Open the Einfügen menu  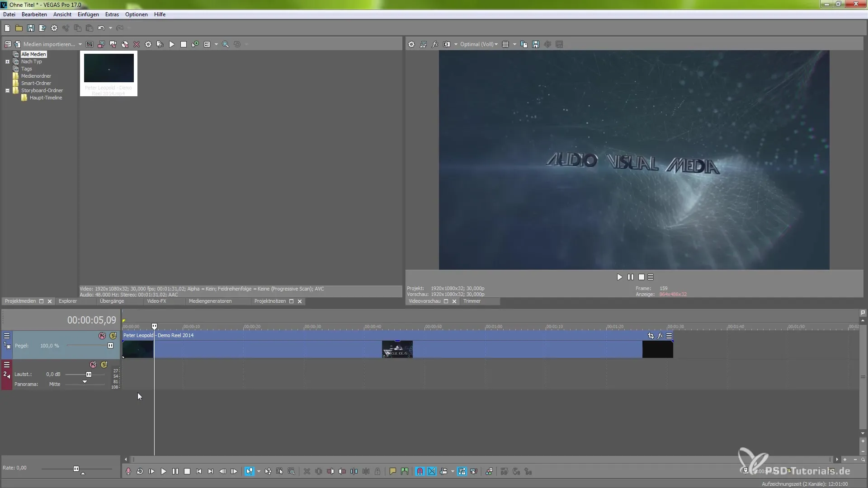[x=88, y=14]
